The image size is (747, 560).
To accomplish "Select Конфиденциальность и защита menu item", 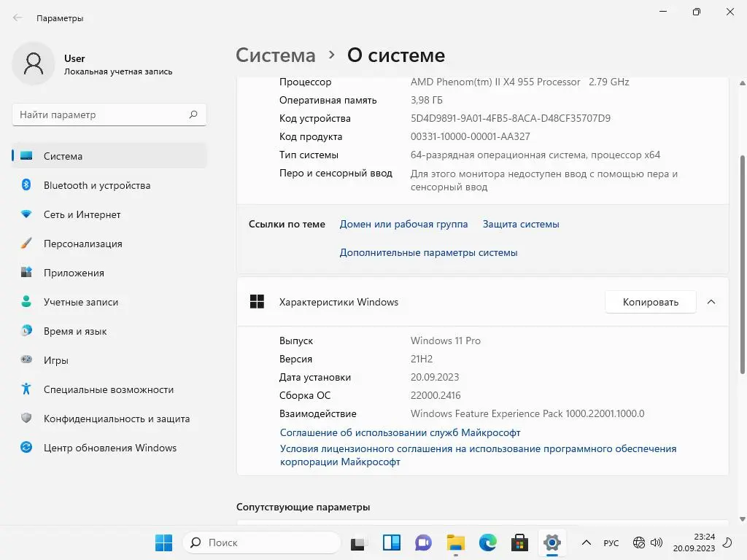I will (116, 419).
